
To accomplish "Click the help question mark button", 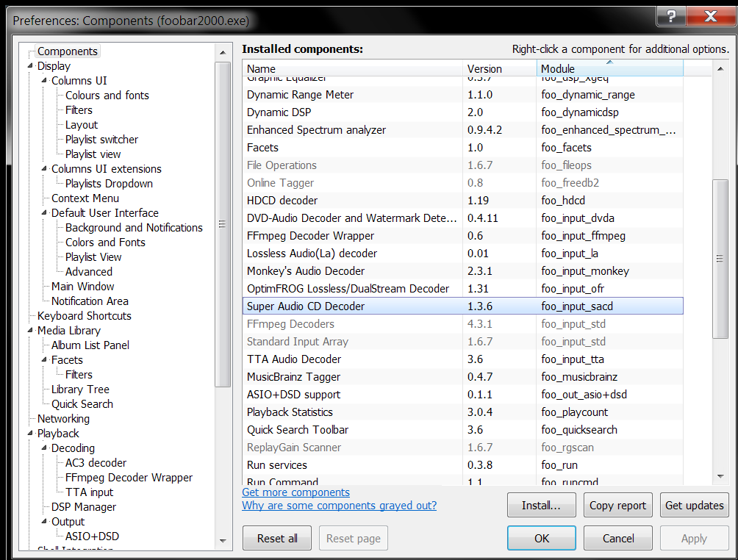I will tap(673, 15).
